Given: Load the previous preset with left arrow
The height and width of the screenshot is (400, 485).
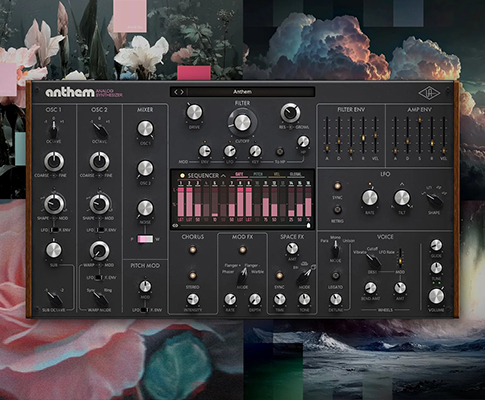Looking at the screenshot, I should [x=176, y=92].
